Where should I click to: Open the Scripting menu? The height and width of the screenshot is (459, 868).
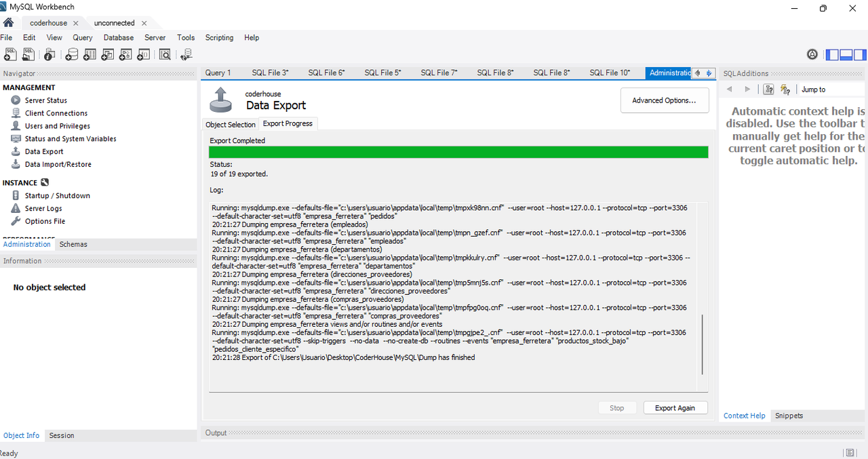pyautogui.click(x=219, y=38)
